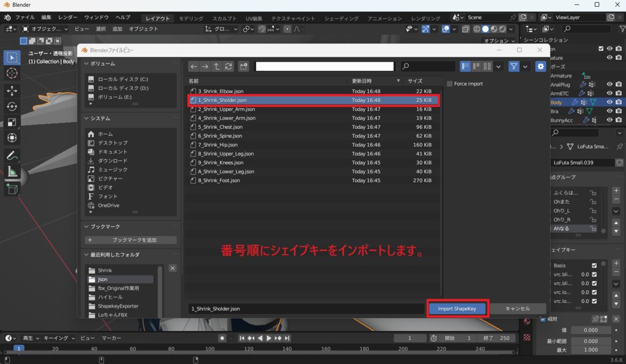Collapse 最近利用したフォルダ panel
This screenshot has height=364, width=626.
pyautogui.click(x=86, y=255)
